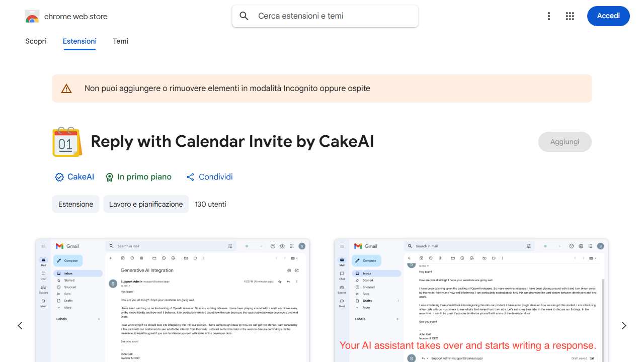Open the Google apps grid icon
This screenshot has width=644, height=362.
pos(570,16)
